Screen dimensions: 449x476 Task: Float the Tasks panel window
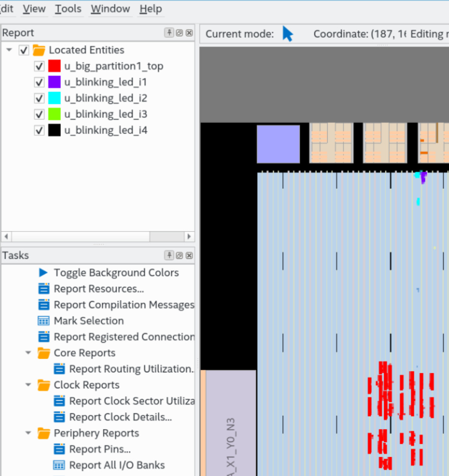[x=179, y=256]
